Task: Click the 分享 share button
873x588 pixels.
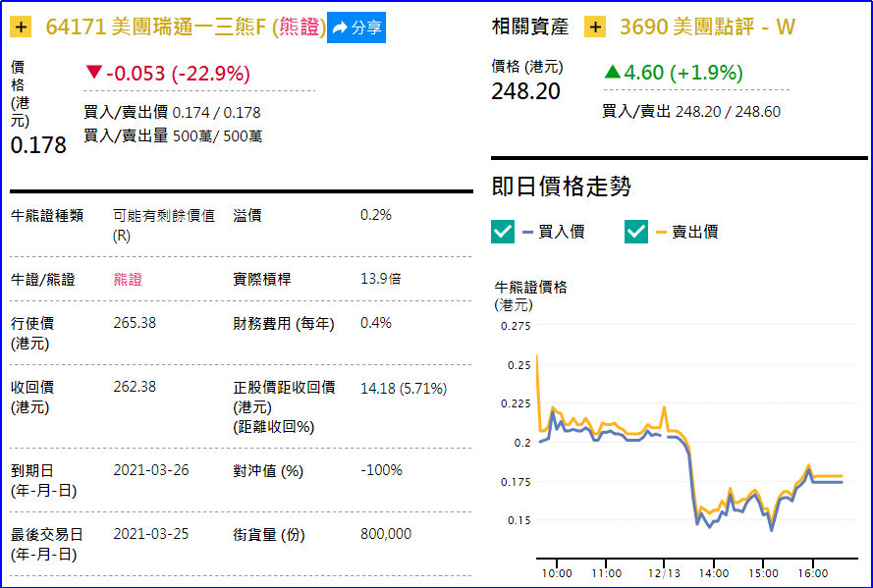Action: pos(356,27)
